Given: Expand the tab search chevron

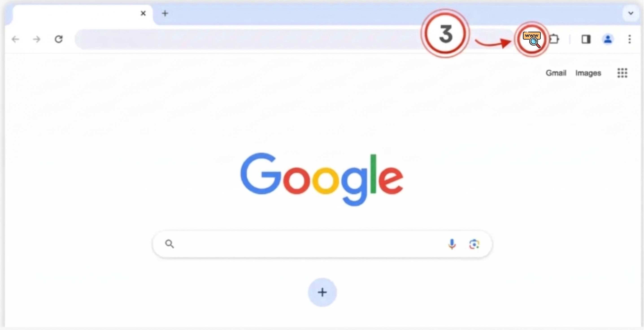Looking at the screenshot, I should coord(631,13).
